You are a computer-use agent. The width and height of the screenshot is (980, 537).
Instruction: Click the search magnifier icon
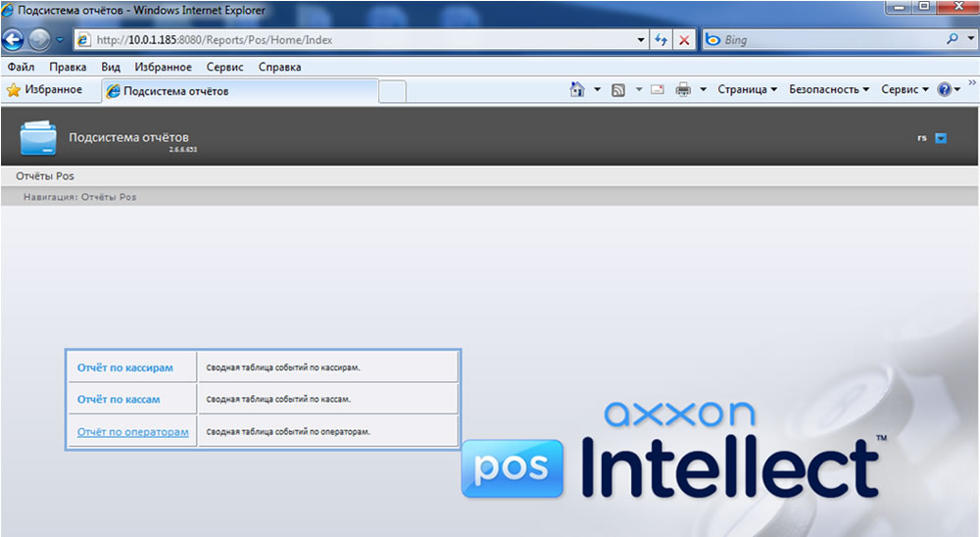point(952,39)
